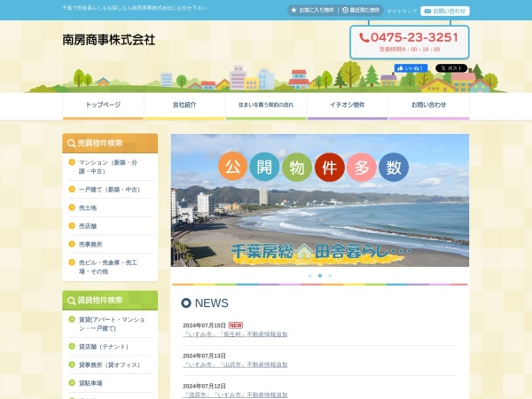532x399 pixels.
Task: Click the green bullet beside 賃貸(アパート・マンション)
Action: [72, 319]
